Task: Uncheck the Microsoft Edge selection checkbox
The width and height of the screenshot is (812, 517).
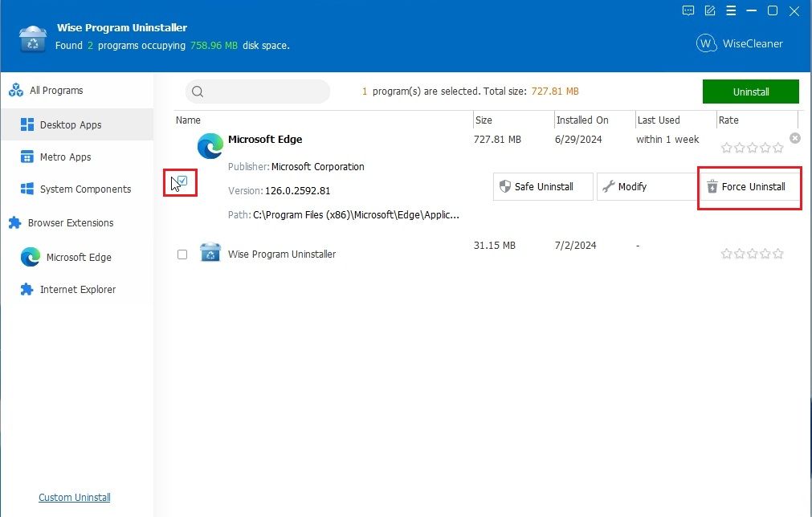Action: [x=182, y=178]
